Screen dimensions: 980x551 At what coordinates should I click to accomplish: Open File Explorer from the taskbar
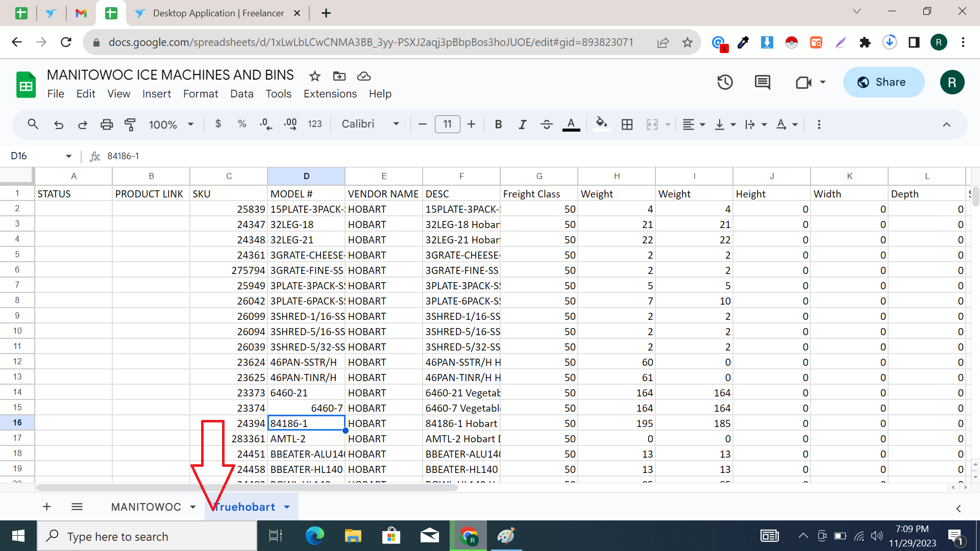[x=353, y=536]
